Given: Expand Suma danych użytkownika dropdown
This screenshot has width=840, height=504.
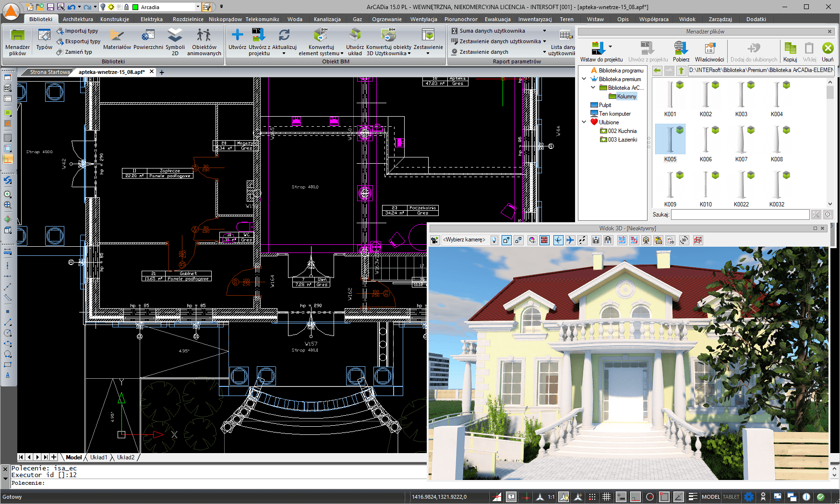Looking at the screenshot, I should (544, 31).
